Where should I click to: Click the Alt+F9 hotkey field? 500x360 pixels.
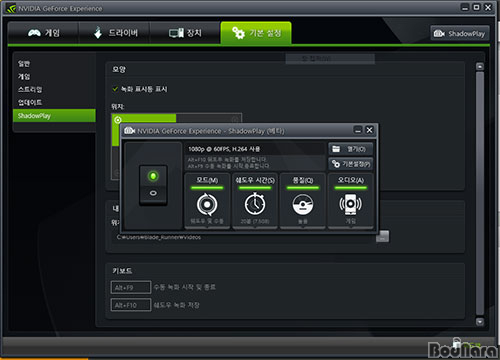(131, 287)
